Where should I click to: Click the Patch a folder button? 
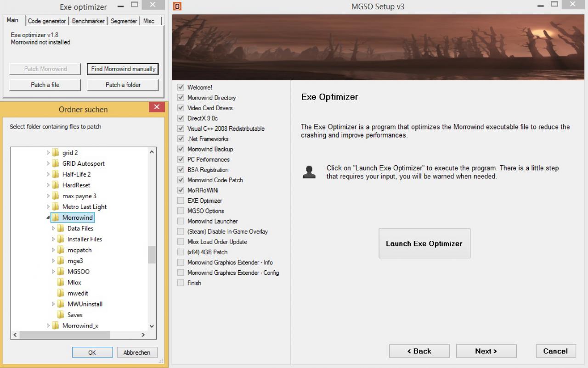coord(123,85)
